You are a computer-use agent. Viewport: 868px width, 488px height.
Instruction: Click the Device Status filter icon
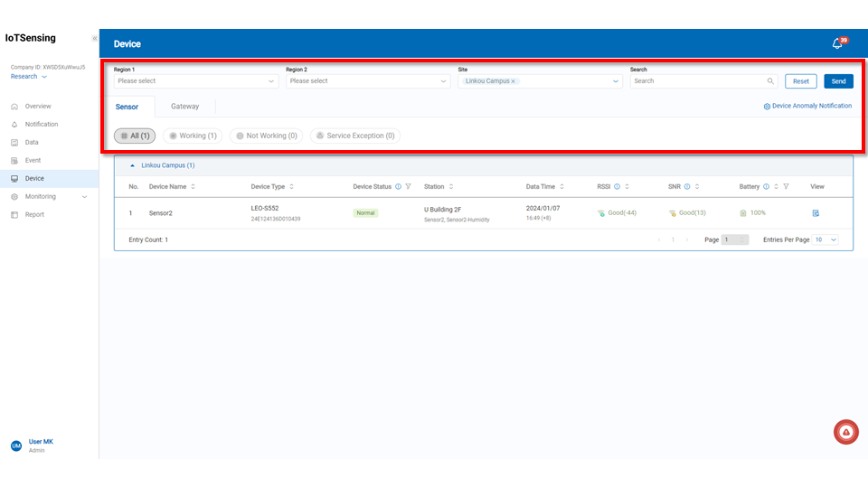409,187
